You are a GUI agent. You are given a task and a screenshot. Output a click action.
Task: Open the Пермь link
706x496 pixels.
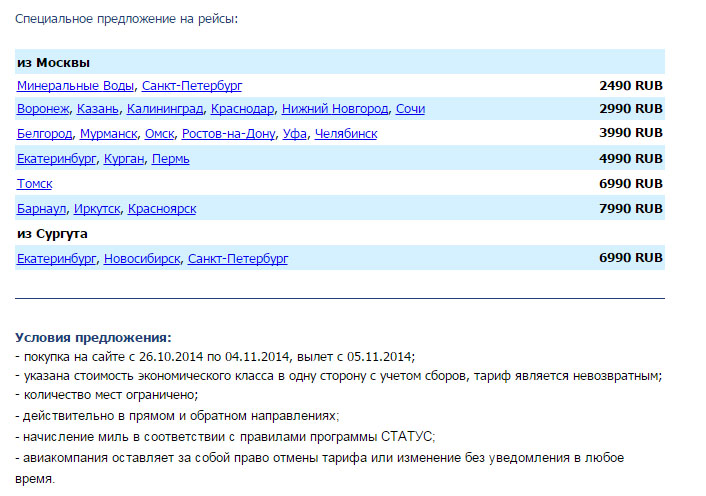click(x=171, y=159)
